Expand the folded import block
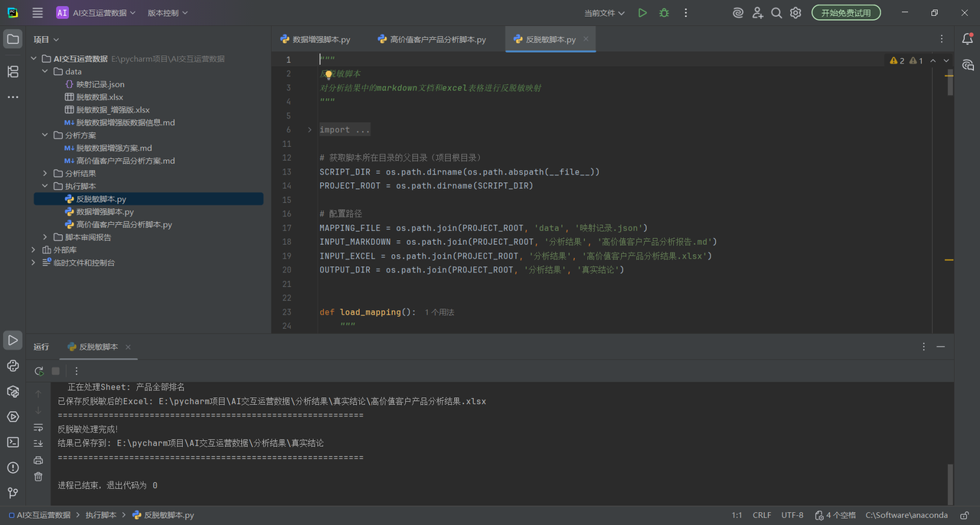Image resolution: width=980 pixels, height=525 pixels. click(309, 130)
